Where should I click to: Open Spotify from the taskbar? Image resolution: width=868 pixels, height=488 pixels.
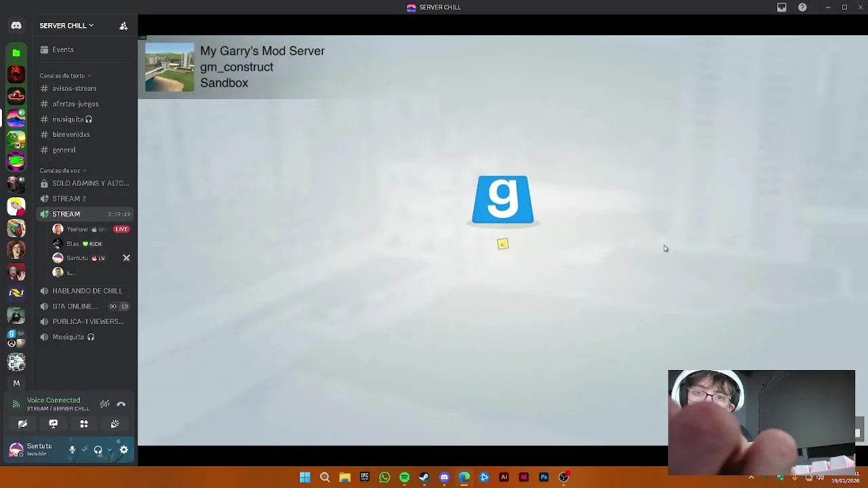(x=404, y=477)
